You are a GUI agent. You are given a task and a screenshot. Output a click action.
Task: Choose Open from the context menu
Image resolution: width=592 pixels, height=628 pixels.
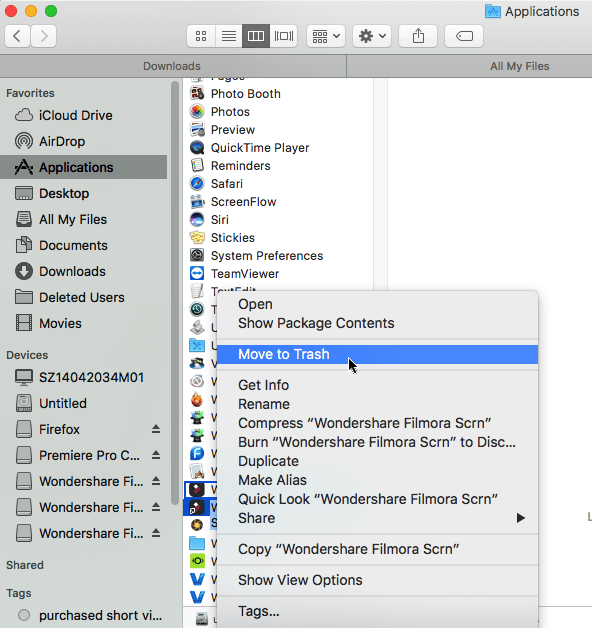tap(377, 304)
